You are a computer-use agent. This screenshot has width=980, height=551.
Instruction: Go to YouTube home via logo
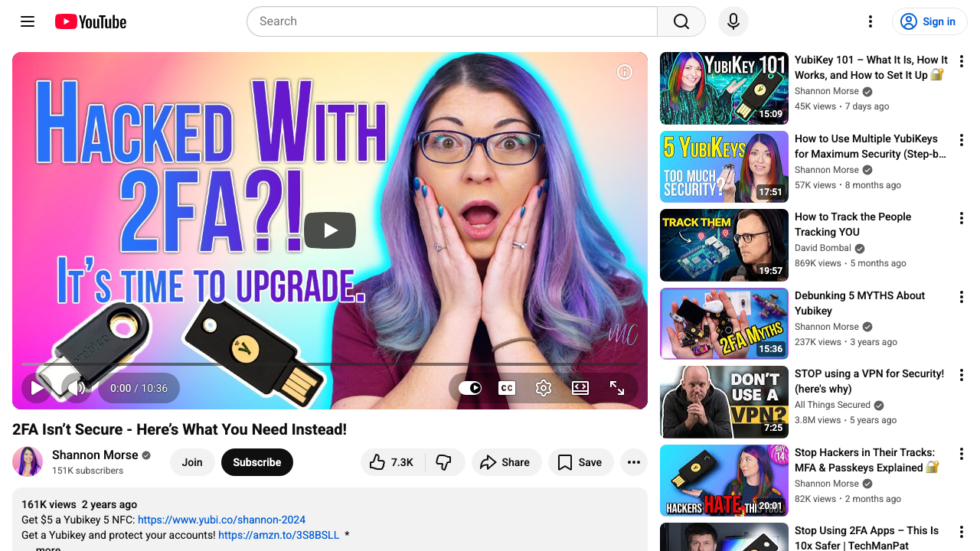[90, 21]
